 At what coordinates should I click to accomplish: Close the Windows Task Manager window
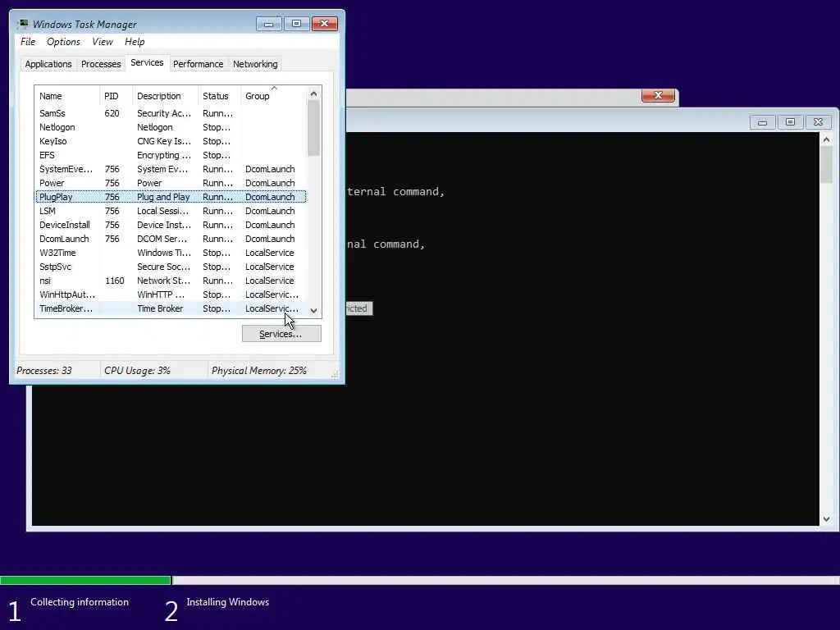click(324, 24)
